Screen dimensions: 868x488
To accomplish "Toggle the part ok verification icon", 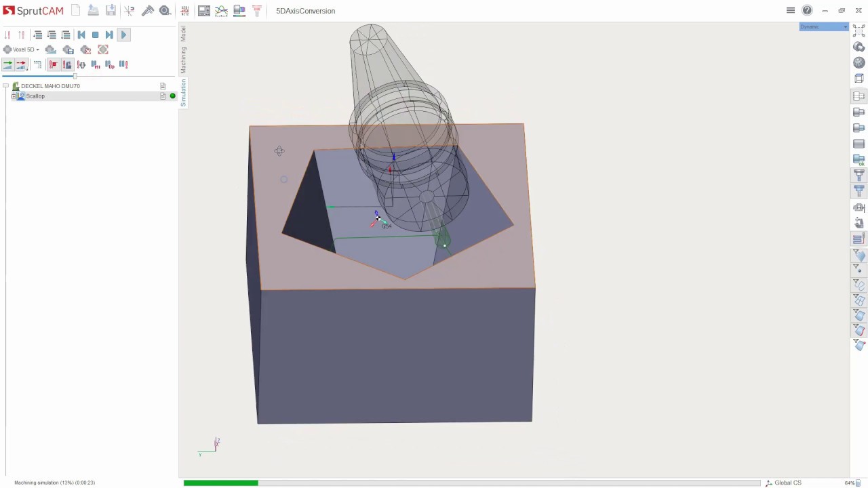I will click(859, 159).
